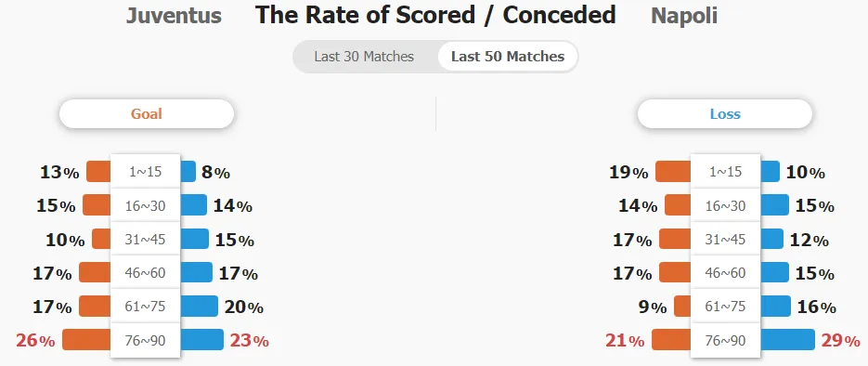Click the 23% blue bar in Goal chart
868x366 pixels.
(x=202, y=340)
